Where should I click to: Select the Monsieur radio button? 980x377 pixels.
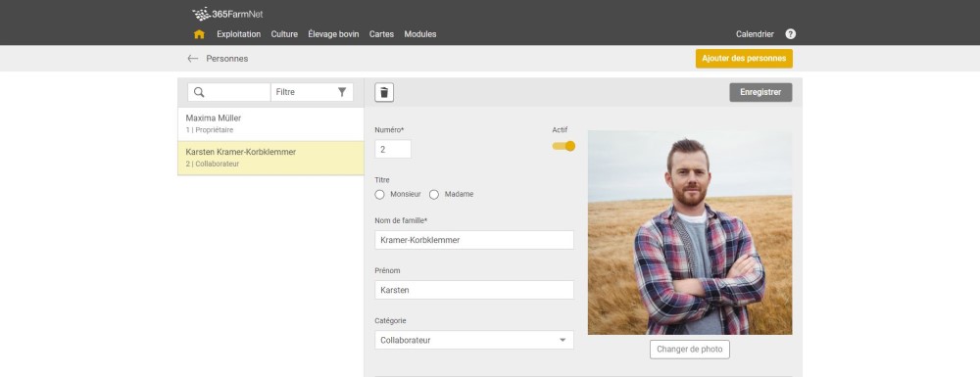(379, 195)
